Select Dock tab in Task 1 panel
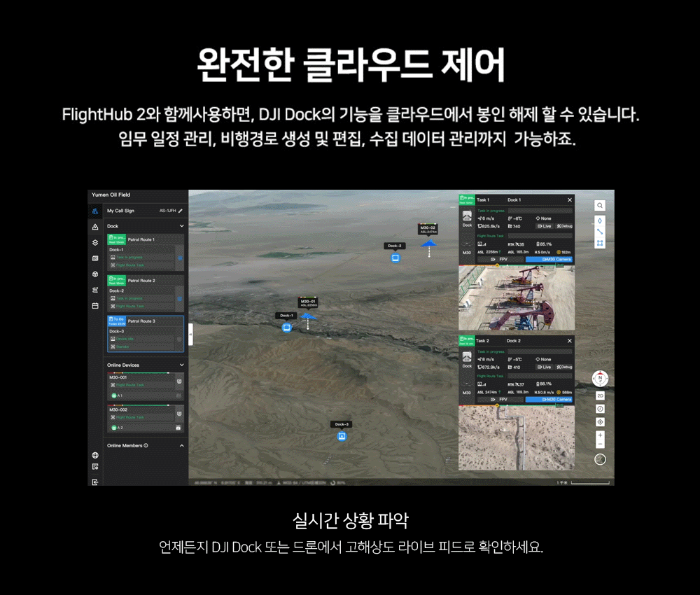The height and width of the screenshot is (595, 700). [467, 219]
